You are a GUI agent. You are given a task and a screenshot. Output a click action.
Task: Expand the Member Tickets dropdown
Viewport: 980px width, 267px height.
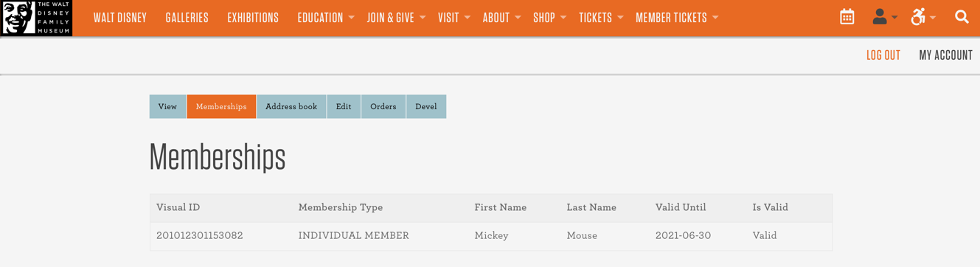[677, 18]
